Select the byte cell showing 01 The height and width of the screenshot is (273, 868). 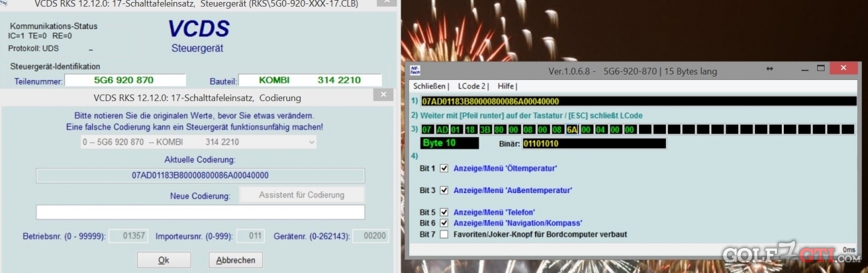point(456,129)
